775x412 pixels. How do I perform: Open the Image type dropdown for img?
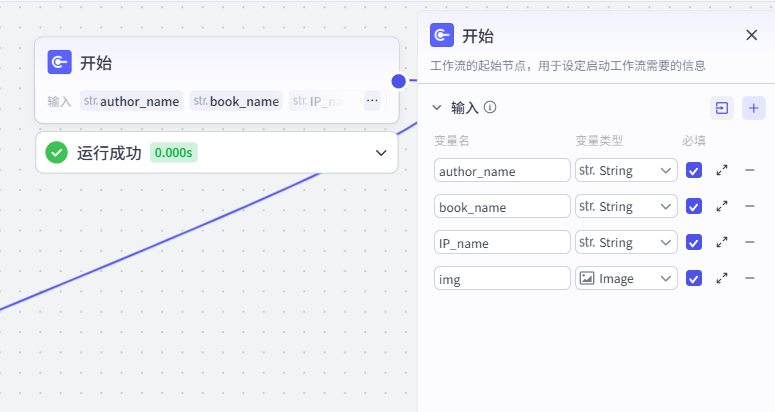click(x=626, y=279)
